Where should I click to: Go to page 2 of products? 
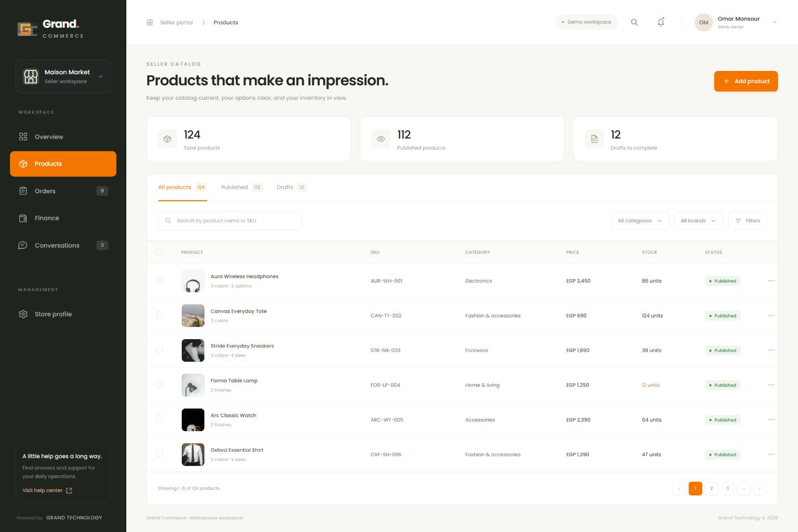pos(712,488)
